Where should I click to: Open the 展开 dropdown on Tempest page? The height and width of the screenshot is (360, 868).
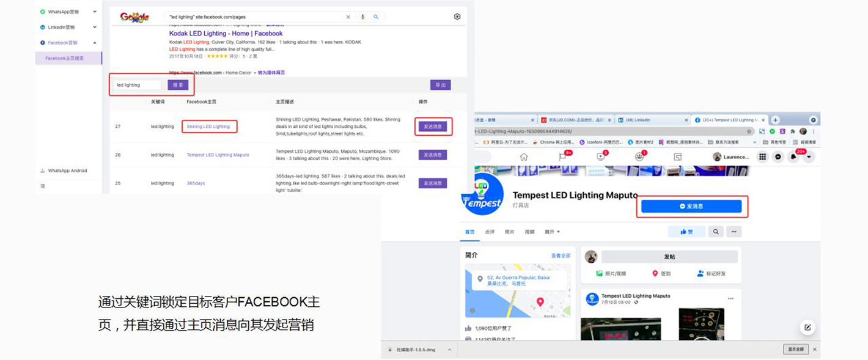tap(551, 232)
